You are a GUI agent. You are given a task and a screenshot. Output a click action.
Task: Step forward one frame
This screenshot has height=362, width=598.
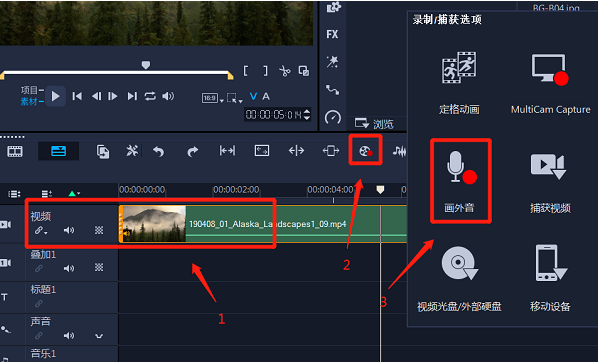tap(113, 96)
